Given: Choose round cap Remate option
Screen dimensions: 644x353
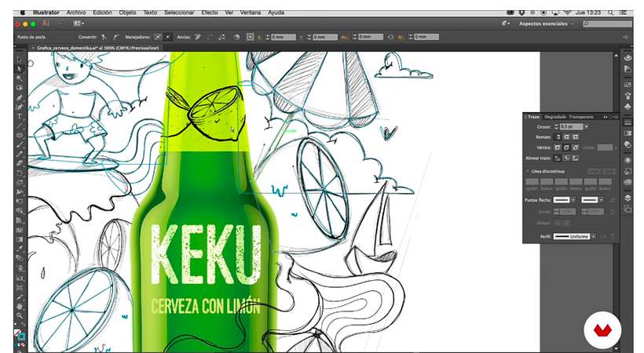Looking at the screenshot, I should (x=566, y=137).
